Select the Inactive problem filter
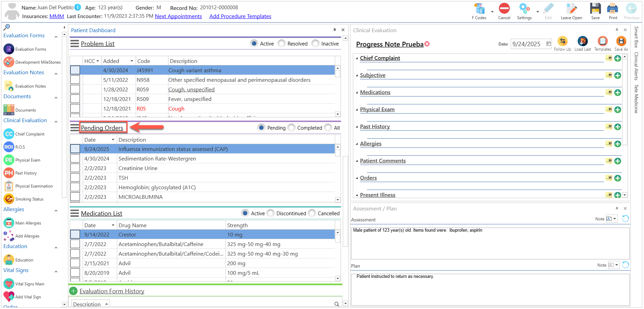This screenshot has height=309, width=644. (316, 43)
